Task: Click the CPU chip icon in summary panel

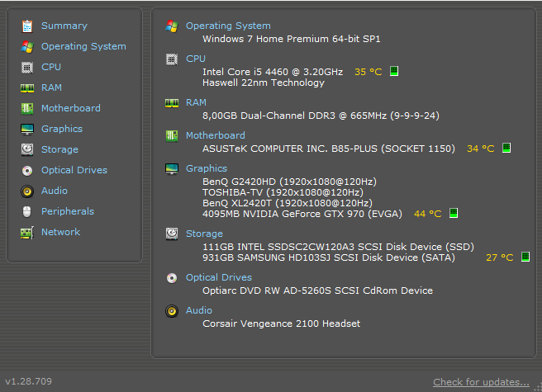Action: point(172,59)
